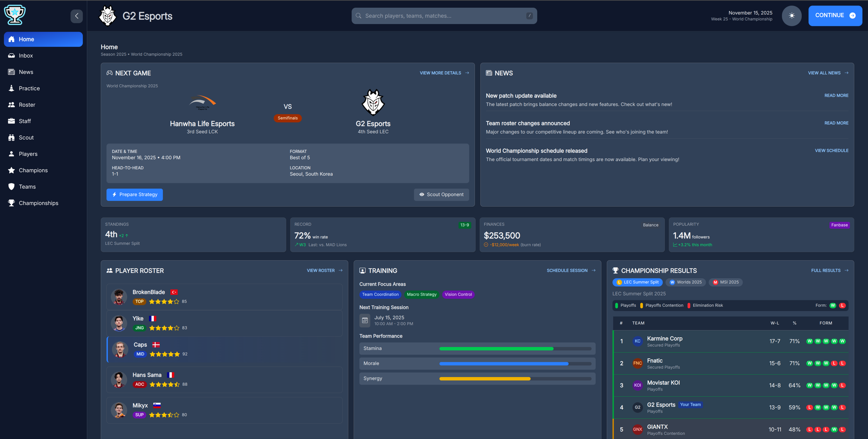Click Scout Opponent button
868x439 pixels.
pyautogui.click(x=441, y=195)
